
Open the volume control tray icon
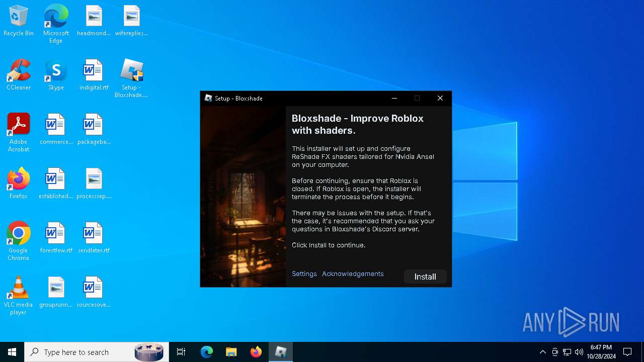pyautogui.click(x=579, y=352)
